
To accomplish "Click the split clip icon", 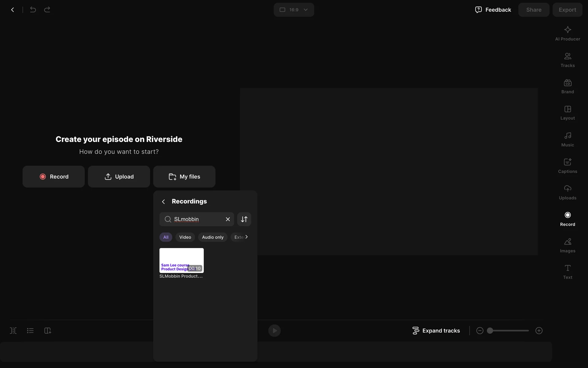I will click(x=13, y=331).
